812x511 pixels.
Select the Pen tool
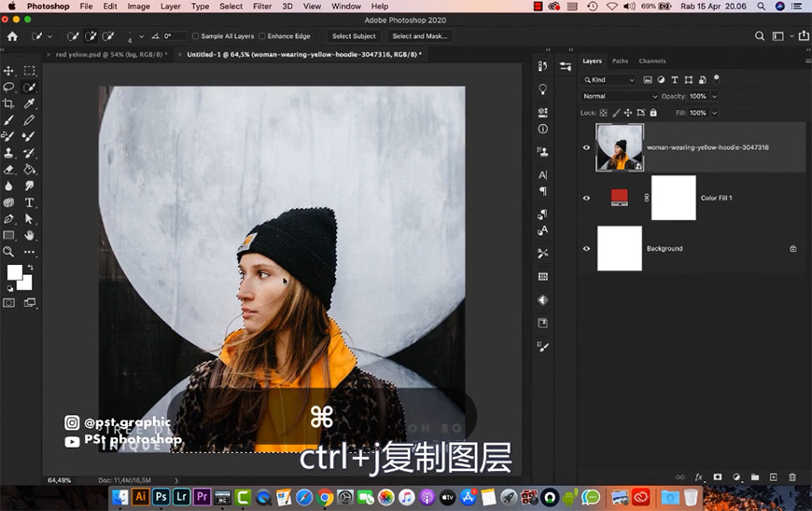pyautogui.click(x=8, y=219)
